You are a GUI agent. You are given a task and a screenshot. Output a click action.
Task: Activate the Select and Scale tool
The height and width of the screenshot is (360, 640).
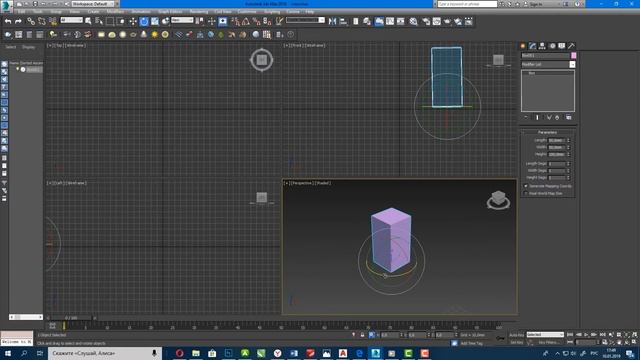[155, 21]
